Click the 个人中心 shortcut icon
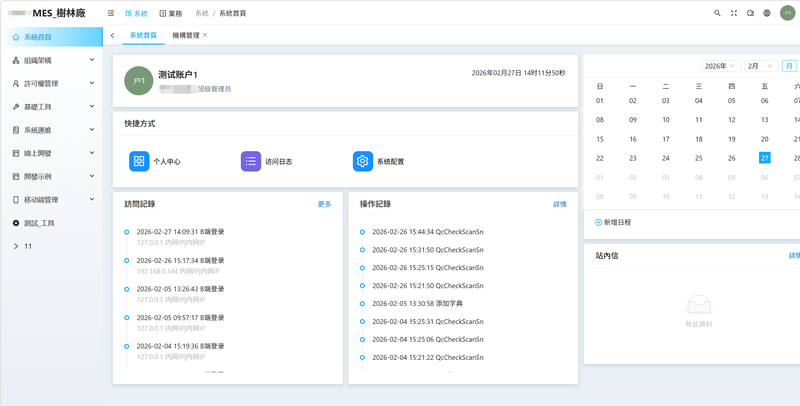The height and width of the screenshot is (406, 800). [x=139, y=161]
